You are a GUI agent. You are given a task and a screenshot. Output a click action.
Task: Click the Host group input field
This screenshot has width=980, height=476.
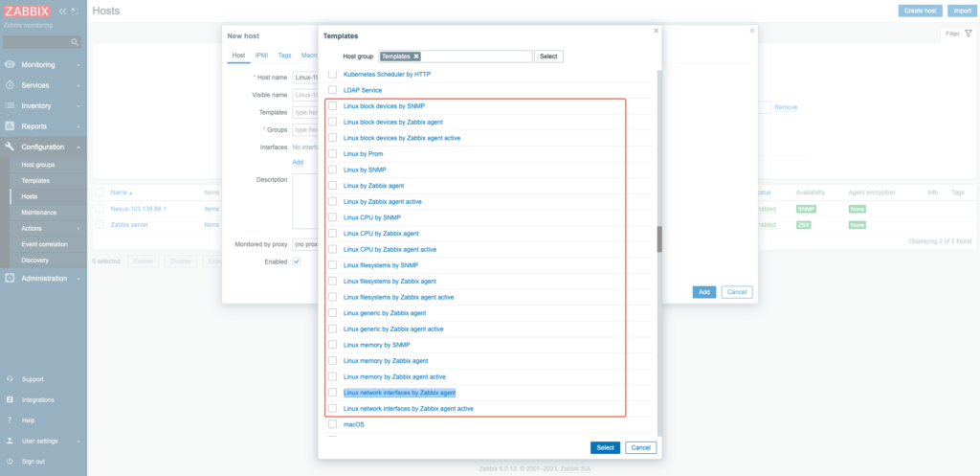pos(455,57)
